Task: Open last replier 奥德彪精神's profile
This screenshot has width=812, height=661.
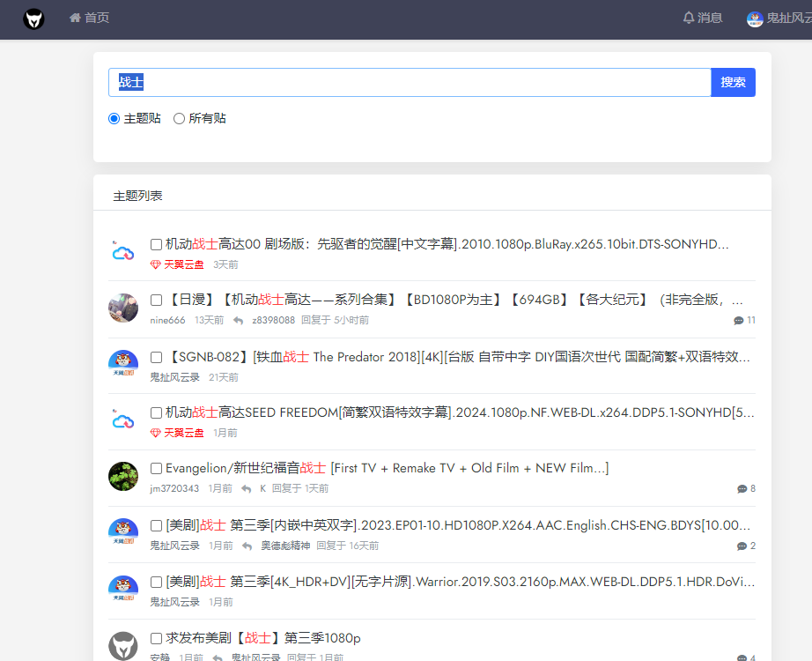Action: click(285, 546)
